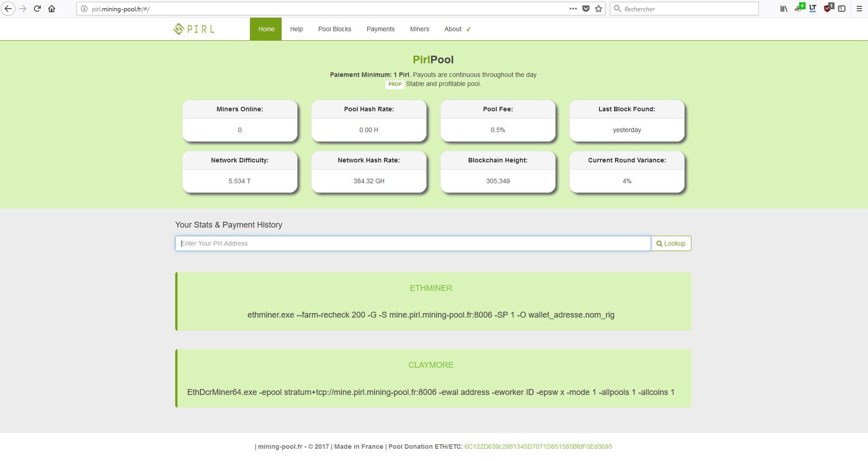This screenshot has width=868, height=461.
Task: Open the Firefox library icon
Action: pos(783,9)
